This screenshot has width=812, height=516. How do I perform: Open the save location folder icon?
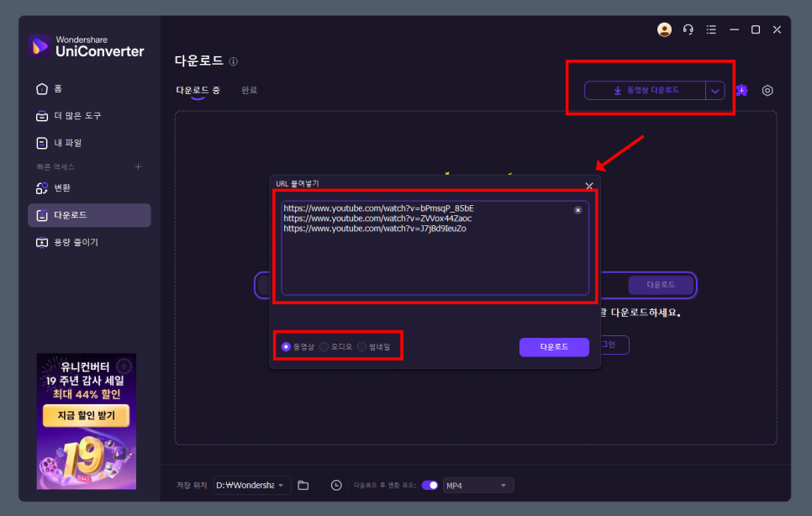coord(303,486)
